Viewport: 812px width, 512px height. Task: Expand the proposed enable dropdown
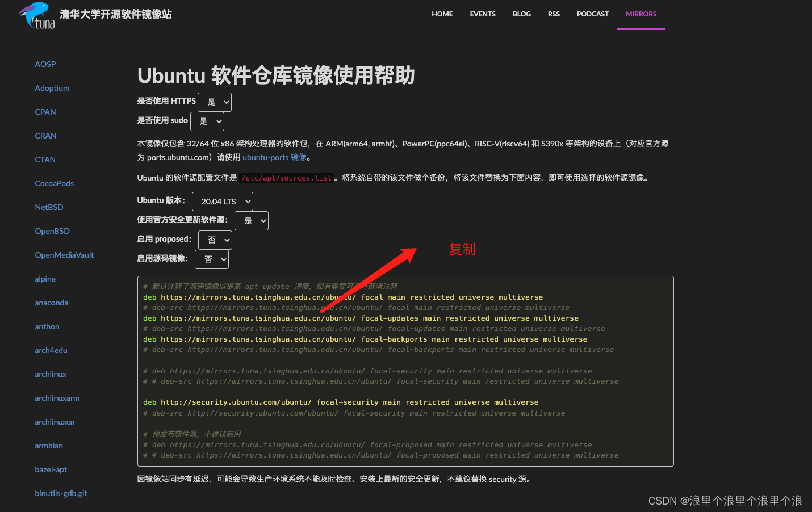215,240
